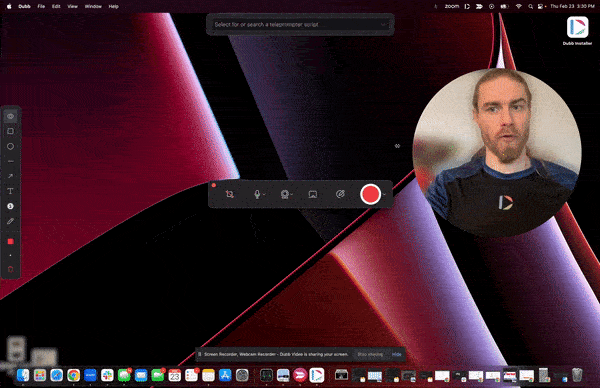Open Slack from the dock
The height and width of the screenshot is (388, 600).
click(x=107, y=375)
